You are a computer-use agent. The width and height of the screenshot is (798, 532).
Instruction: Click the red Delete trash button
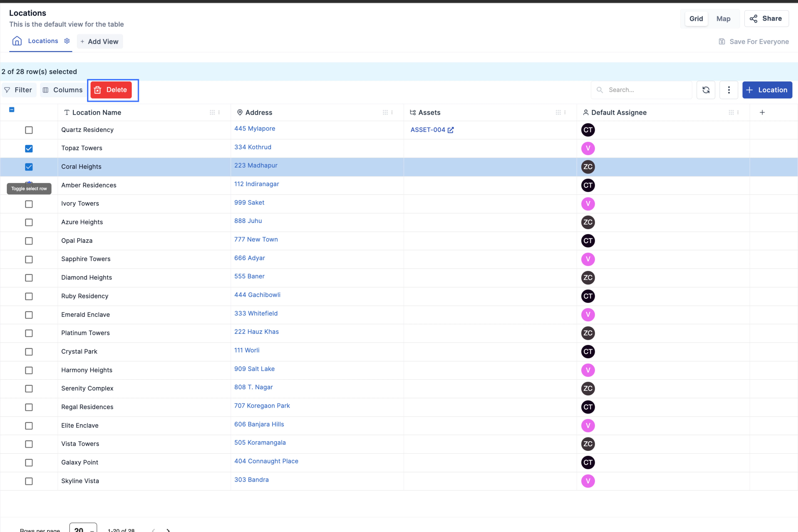pos(111,90)
